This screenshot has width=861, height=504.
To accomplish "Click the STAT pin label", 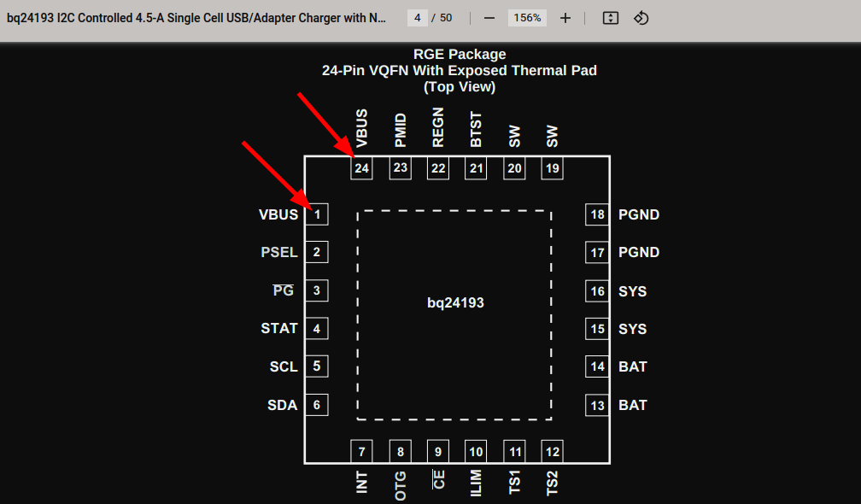I will pyautogui.click(x=279, y=328).
